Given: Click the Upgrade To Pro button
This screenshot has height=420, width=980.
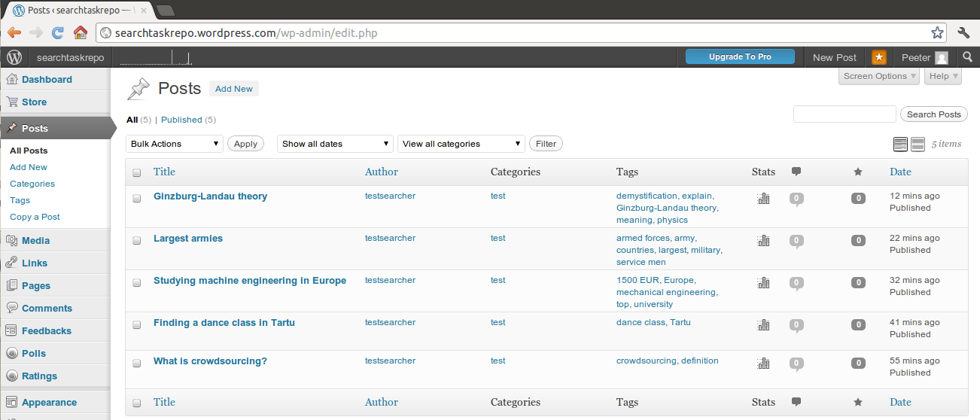Looking at the screenshot, I should [x=740, y=57].
